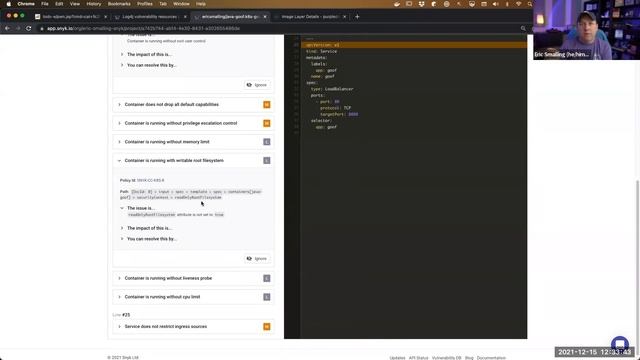Expand 'The impact of this is...' in top issue card
The height and width of the screenshot is (360, 640).
click(x=146, y=54)
